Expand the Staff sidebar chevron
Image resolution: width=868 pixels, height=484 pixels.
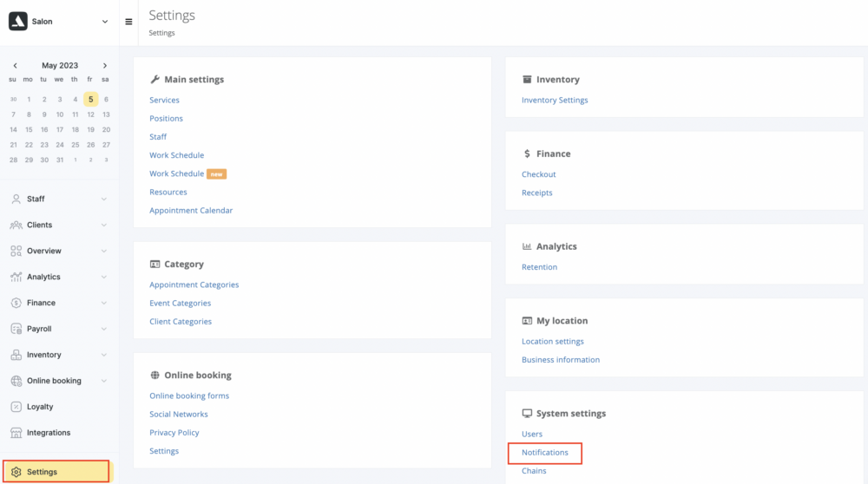coord(103,199)
